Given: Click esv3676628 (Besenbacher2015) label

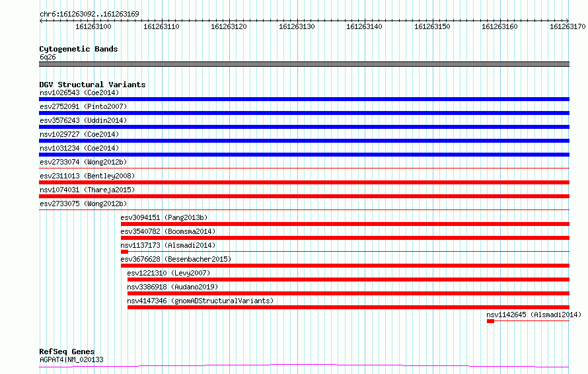Looking at the screenshot, I should point(176,259).
